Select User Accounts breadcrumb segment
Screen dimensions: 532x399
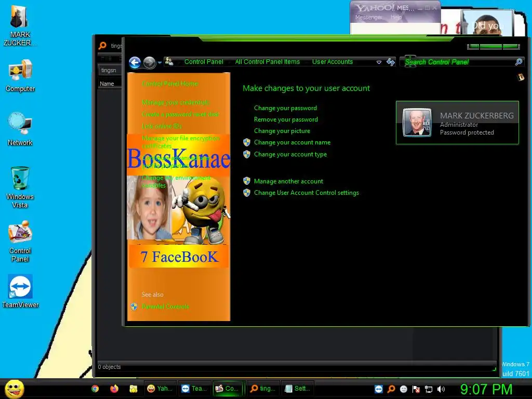click(332, 62)
